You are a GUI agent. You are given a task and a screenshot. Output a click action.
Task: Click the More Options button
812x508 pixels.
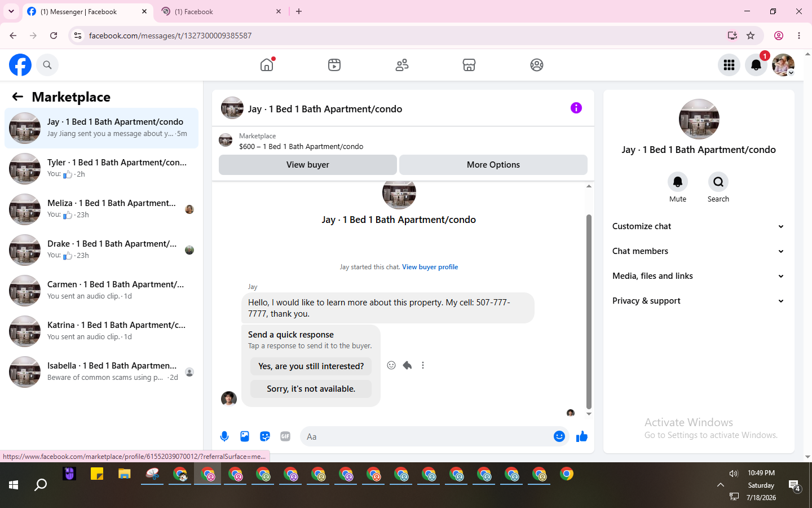click(x=493, y=165)
